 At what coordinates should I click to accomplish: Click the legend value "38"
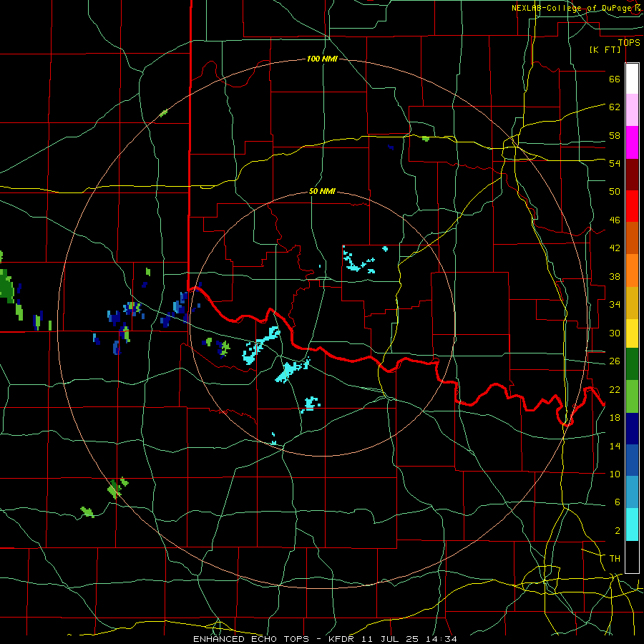[x=615, y=276]
